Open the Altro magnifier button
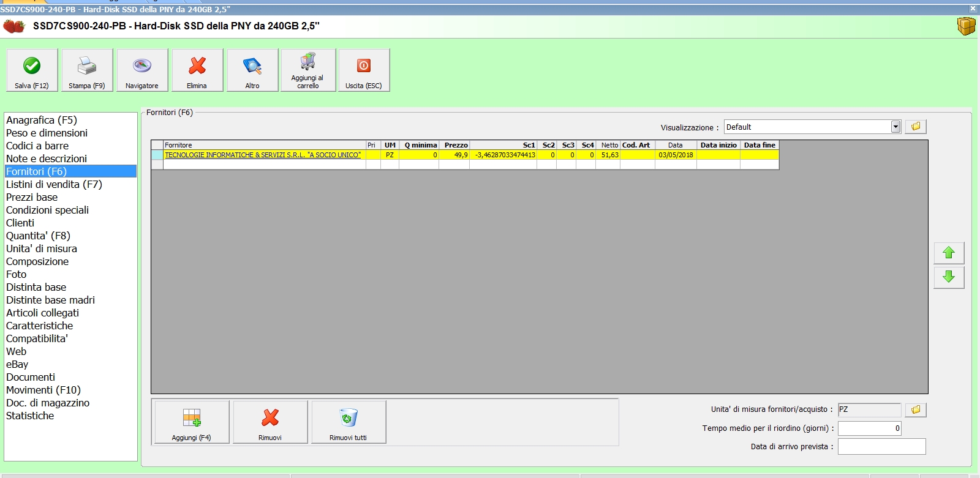The image size is (980, 478). 252,70
